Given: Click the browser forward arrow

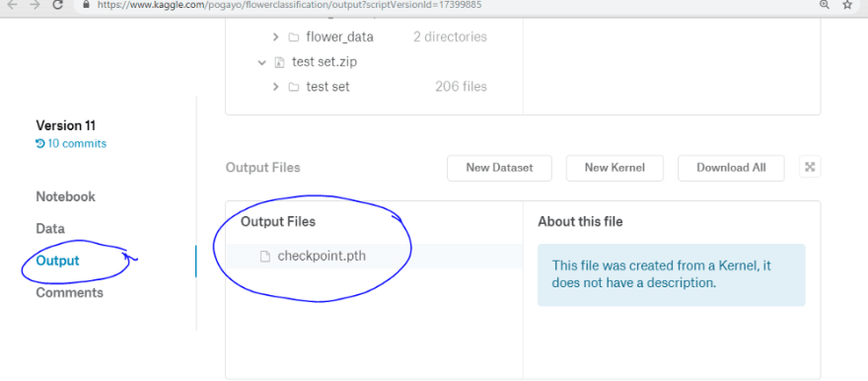Looking at the screenshot, I should (35, 4).
